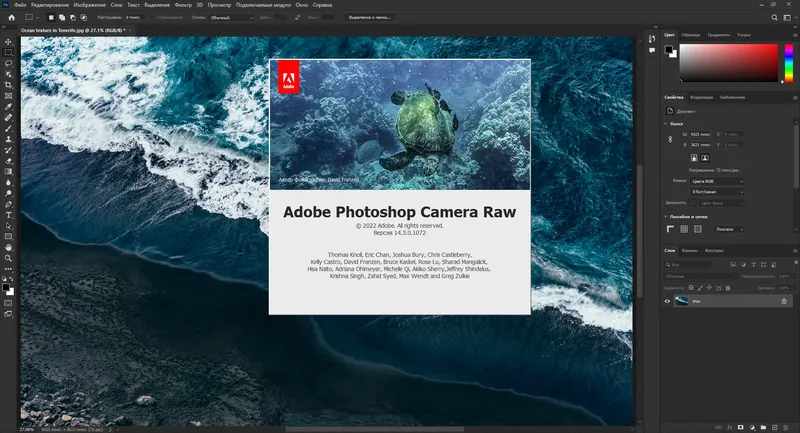Collapse the Холст section in the properties panel
The height and width of the screenshot is (433, 800).
coord(667,123)
